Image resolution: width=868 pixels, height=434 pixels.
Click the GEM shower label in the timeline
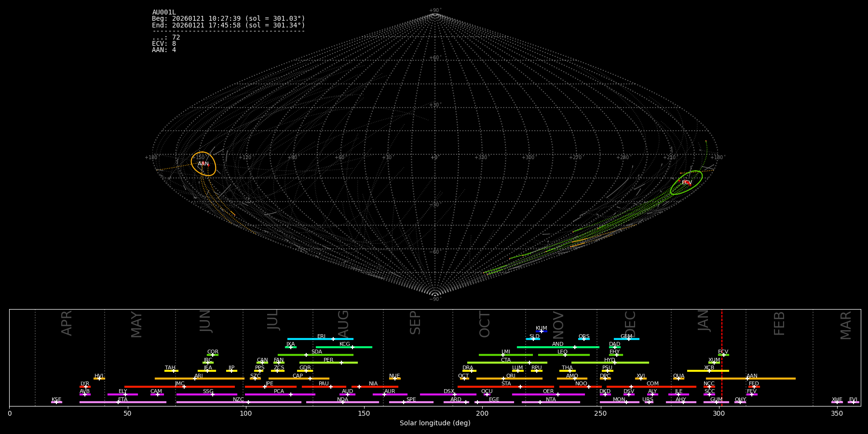(626, 337)
